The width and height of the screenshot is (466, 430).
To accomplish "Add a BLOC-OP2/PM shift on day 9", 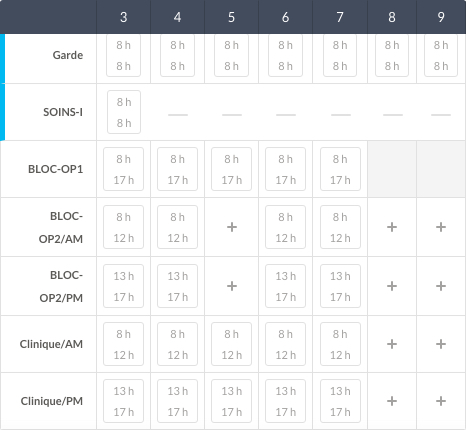I will [441, 286].
